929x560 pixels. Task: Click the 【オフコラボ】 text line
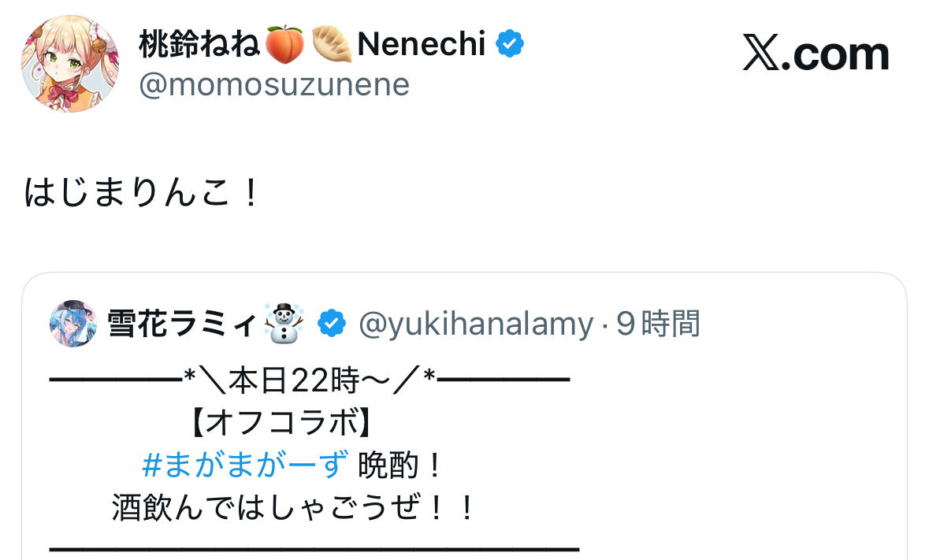[x=281, y=425]
